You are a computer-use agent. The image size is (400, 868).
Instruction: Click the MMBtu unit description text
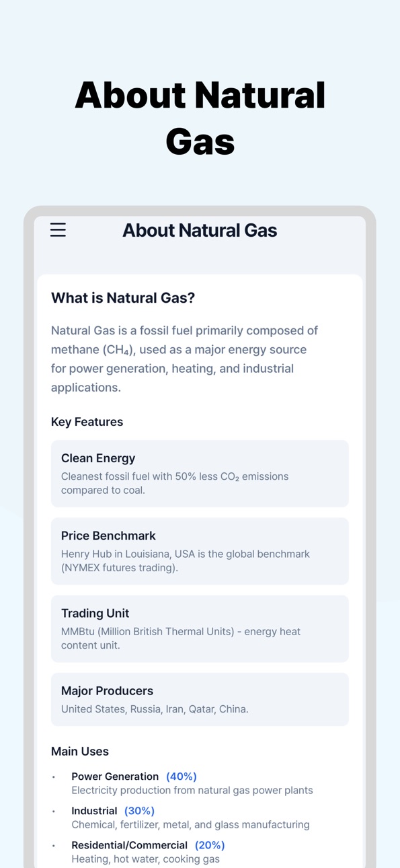[181, 638]
